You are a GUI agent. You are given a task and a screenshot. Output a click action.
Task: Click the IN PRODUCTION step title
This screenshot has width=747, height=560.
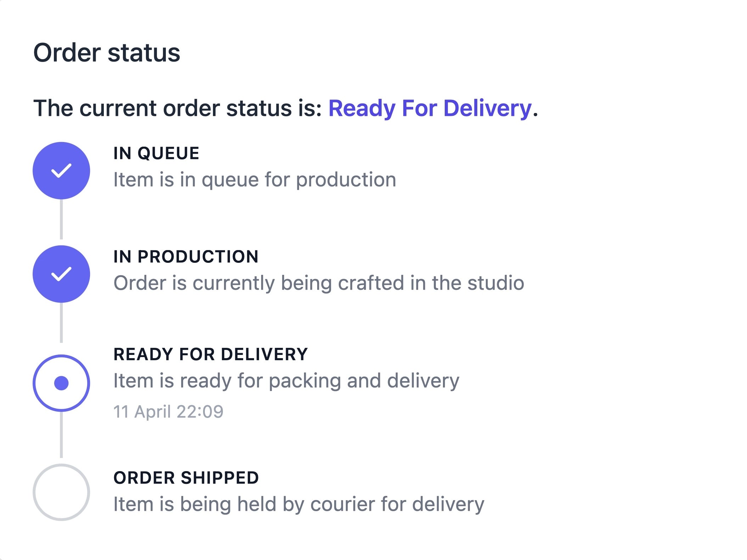click(186, 256)
